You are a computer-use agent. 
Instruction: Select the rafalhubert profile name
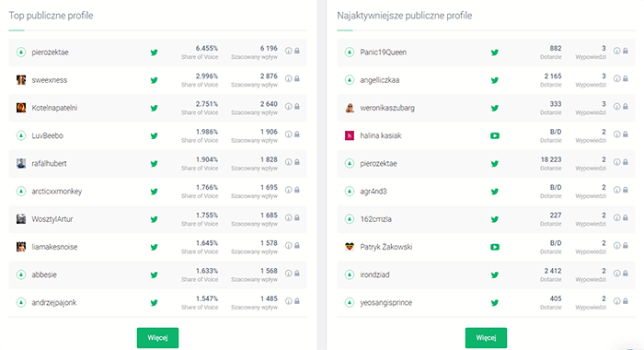coord(50,164)
